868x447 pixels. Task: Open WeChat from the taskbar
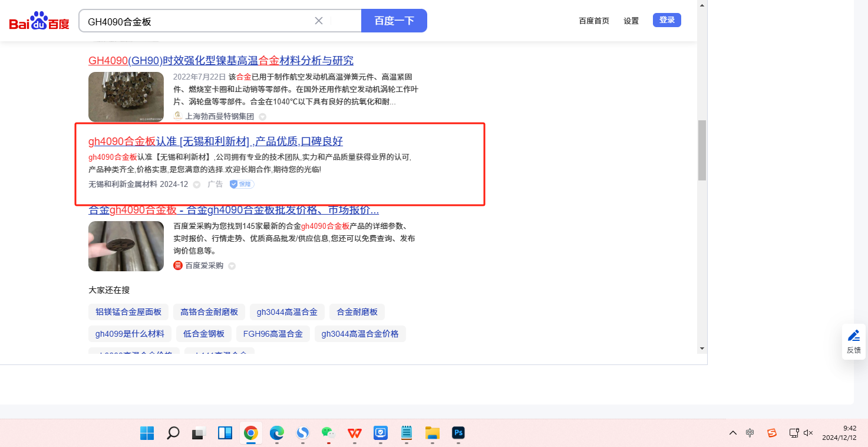pos(328,433)
